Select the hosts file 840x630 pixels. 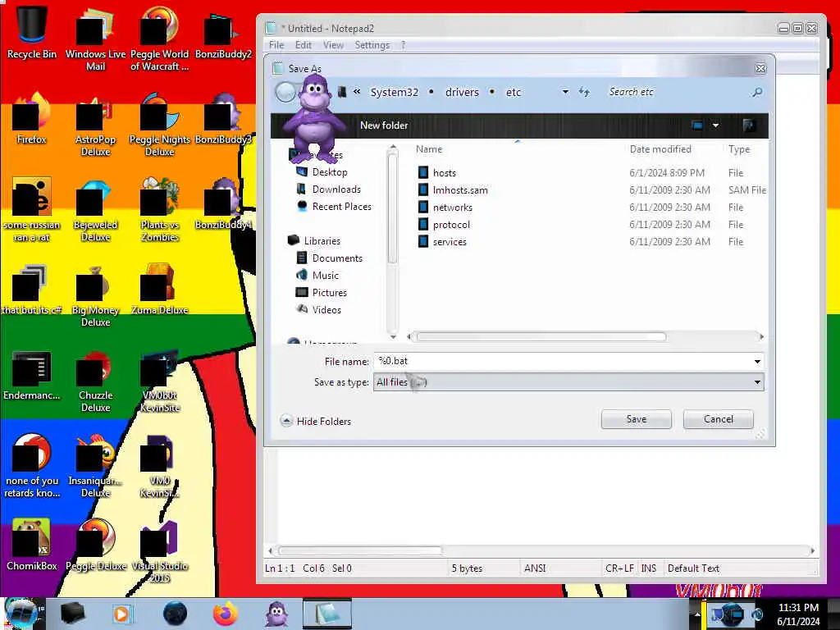(x=444, y=172)
